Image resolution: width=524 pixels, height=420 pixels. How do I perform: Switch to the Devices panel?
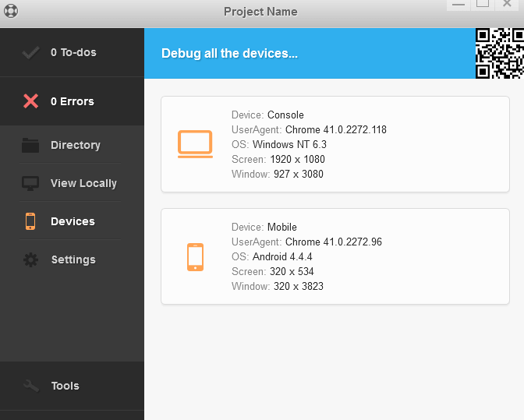(73, 221)
